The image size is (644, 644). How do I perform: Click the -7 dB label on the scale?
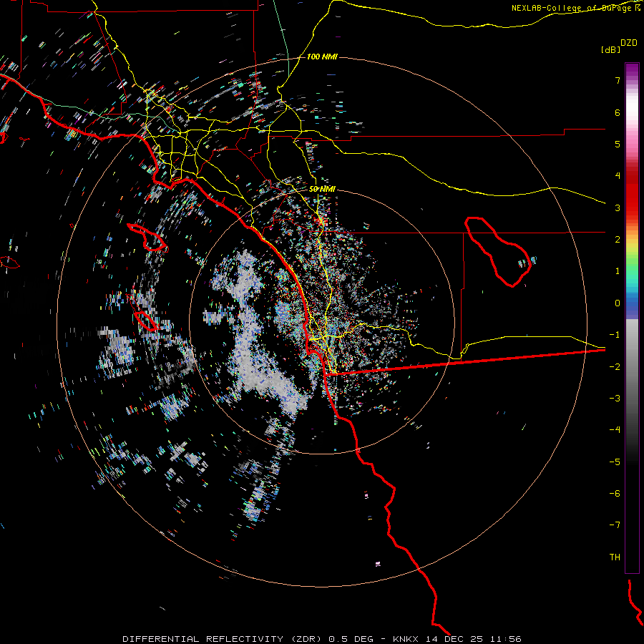(x=615, y=525)
